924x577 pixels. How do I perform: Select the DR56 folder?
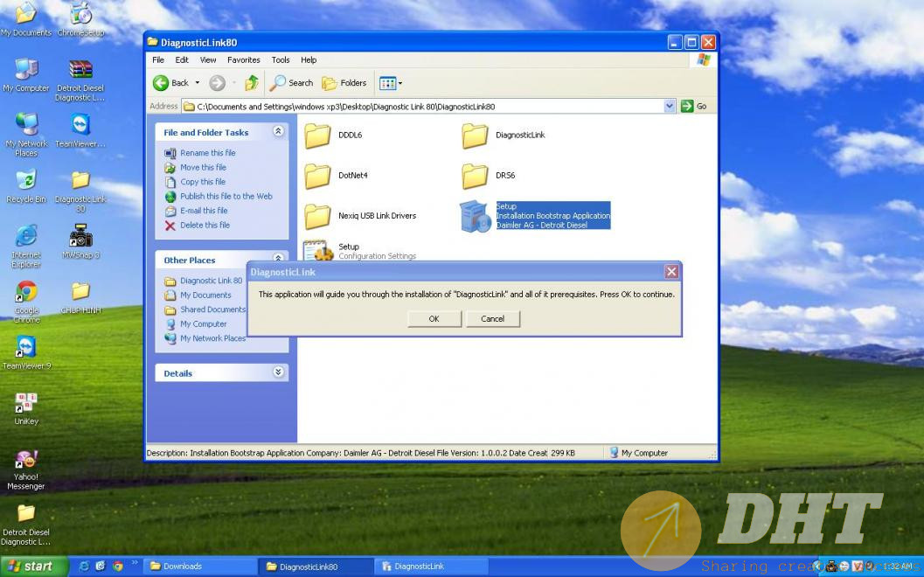coord(475,176)
